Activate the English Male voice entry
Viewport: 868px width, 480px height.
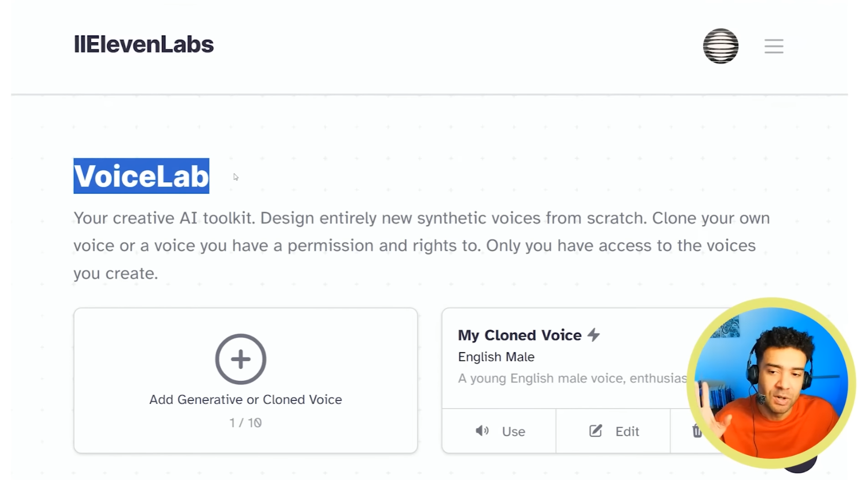pyautogui.click(x=496, y=357)
